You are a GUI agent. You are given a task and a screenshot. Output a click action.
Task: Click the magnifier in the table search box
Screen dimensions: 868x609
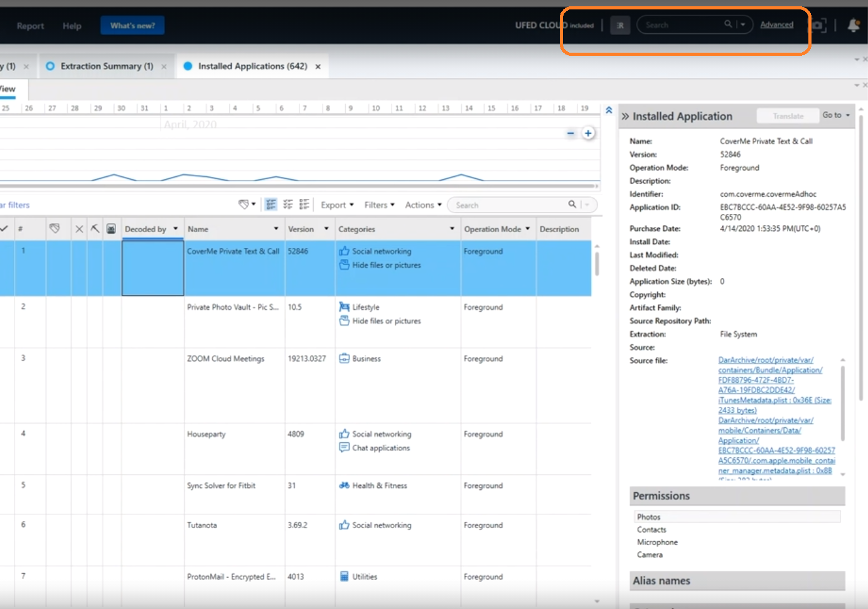tap(572, 204)
